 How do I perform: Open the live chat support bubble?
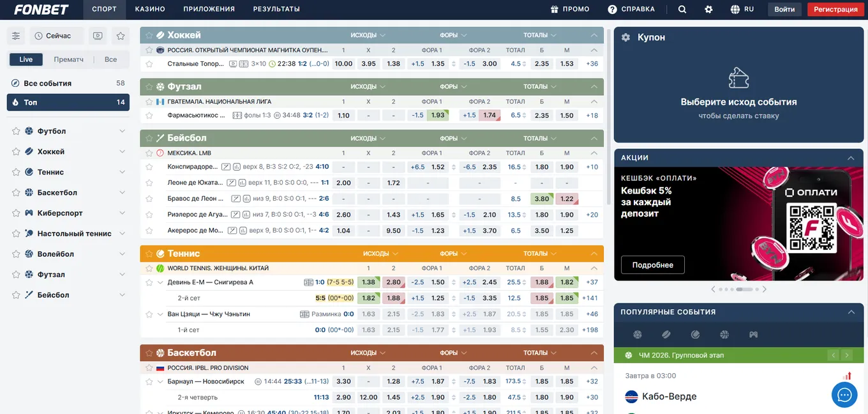[844, 395]
